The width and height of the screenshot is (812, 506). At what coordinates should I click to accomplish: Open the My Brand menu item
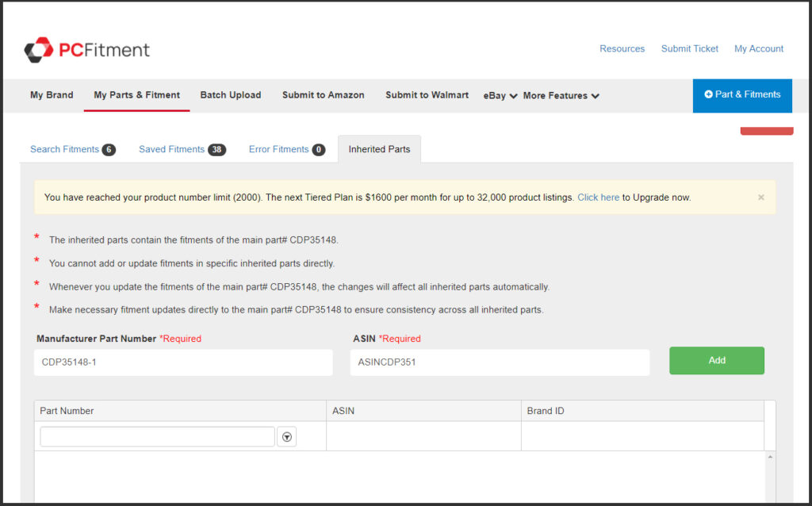click(52, 95)
